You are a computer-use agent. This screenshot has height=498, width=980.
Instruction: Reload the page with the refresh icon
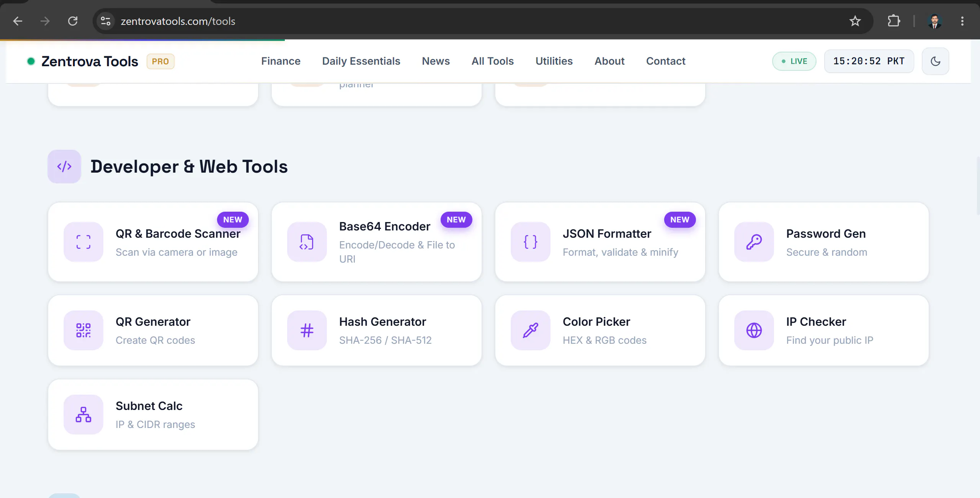tap(73, 21)
